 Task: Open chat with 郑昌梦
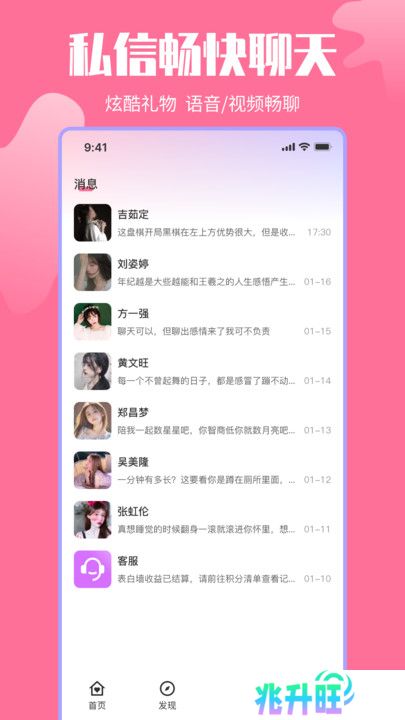(202, 421)
